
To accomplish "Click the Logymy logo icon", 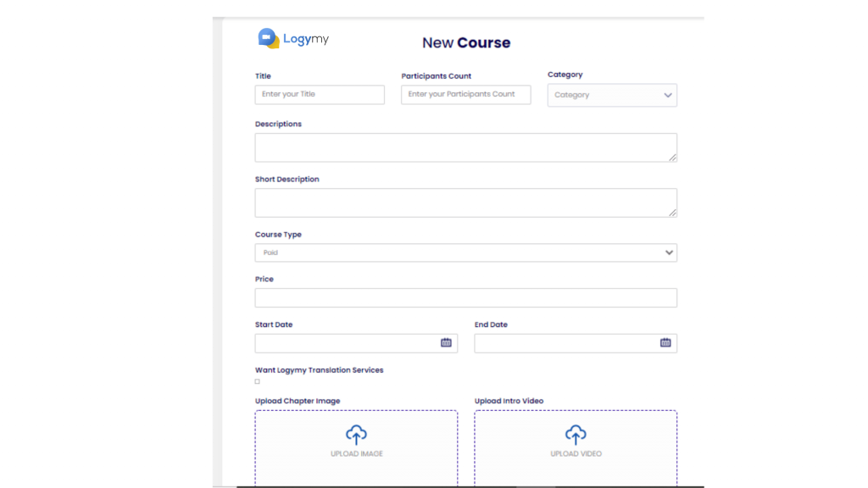I will 269,38.
